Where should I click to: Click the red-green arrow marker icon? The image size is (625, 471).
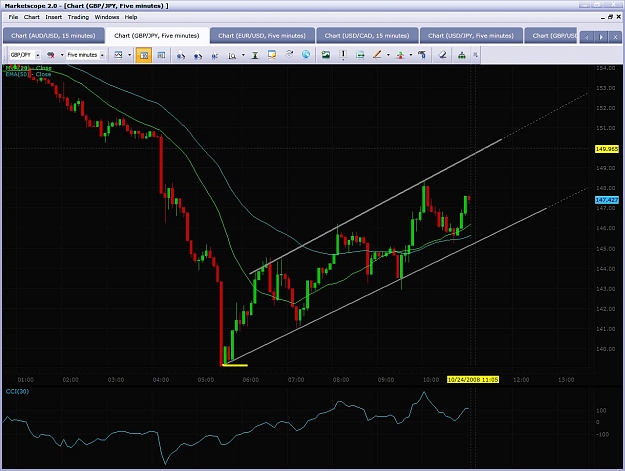point(400,55)
